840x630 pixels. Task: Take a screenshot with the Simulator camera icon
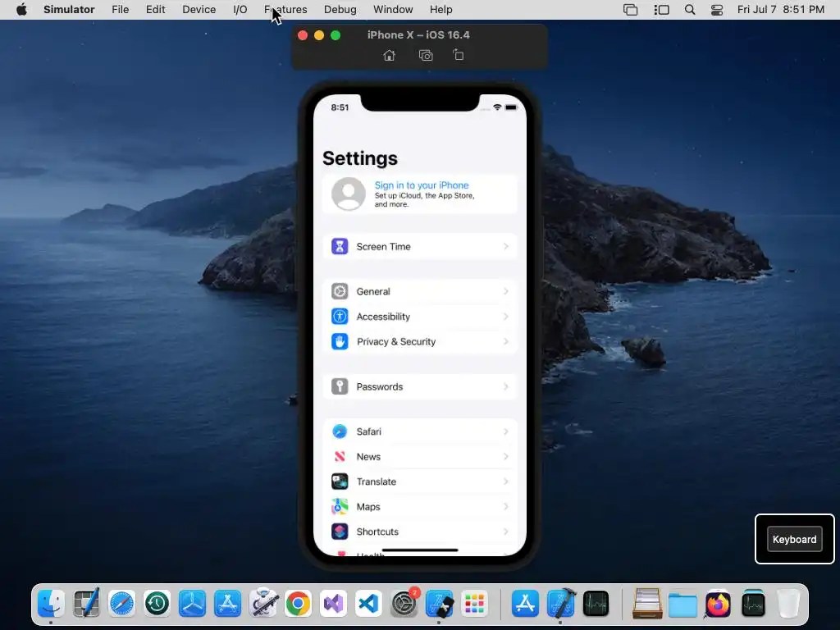pyautogui.click(x=426, y=55)
